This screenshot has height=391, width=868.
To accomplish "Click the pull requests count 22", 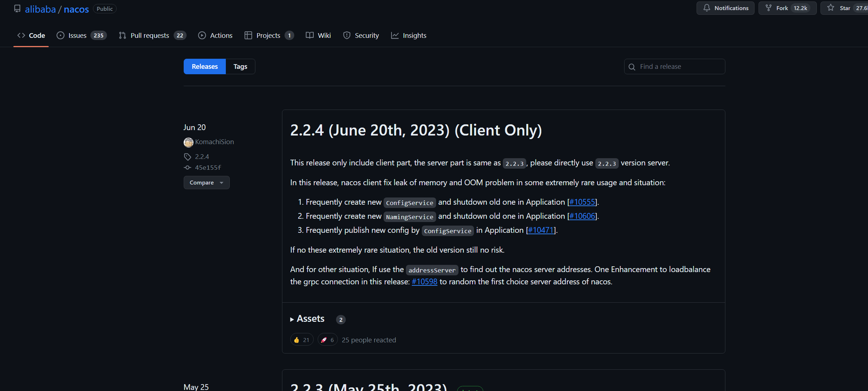I will [x=180, y=35].
